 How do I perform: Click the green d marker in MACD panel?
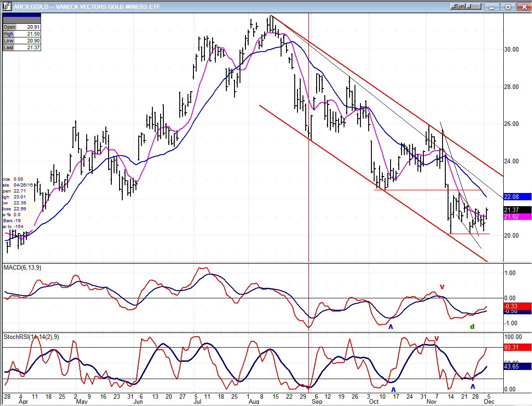[x=472, y=327]
